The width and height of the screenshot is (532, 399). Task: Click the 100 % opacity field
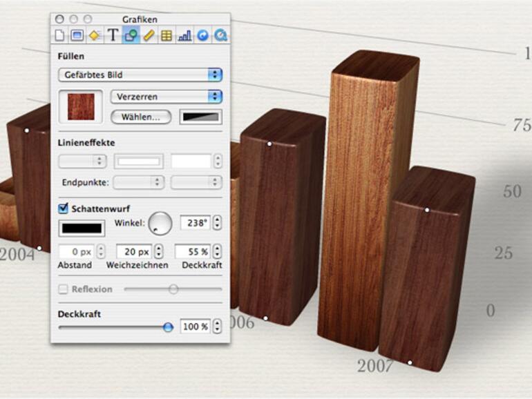click(x=195, y=327)
